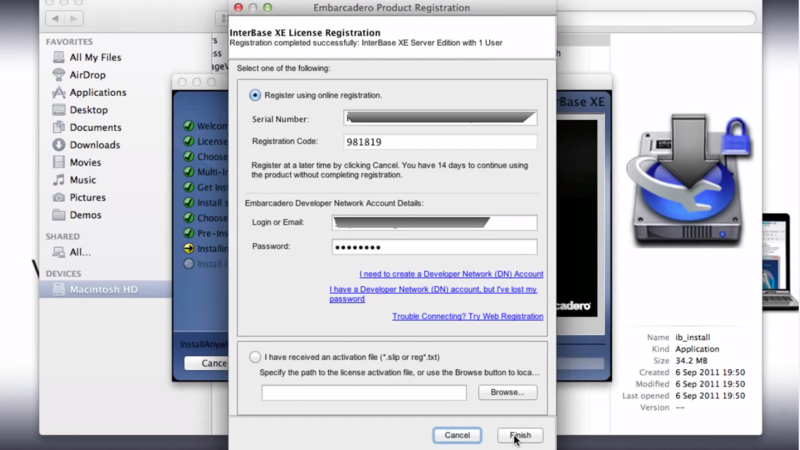Open the lost my password link
Screen dimensions: 800x450
coord(433,294)
